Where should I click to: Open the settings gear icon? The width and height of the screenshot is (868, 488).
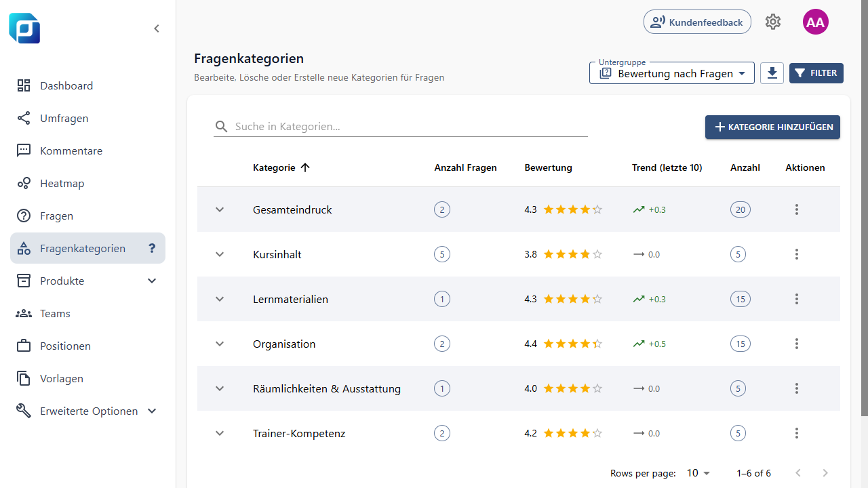[x=773, y=22]
